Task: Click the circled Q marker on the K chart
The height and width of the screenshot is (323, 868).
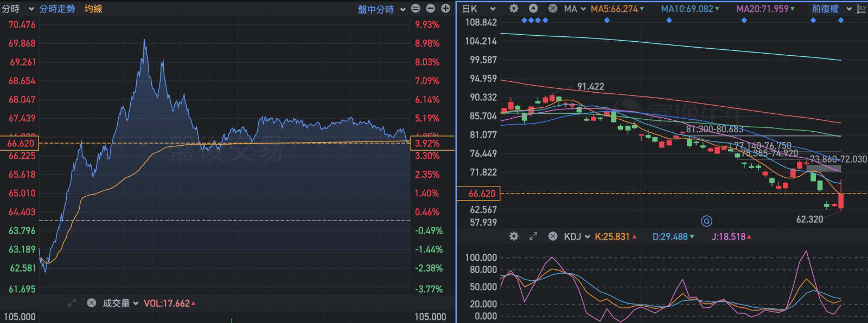Action: pyautogui.click(x=706, y=221)
